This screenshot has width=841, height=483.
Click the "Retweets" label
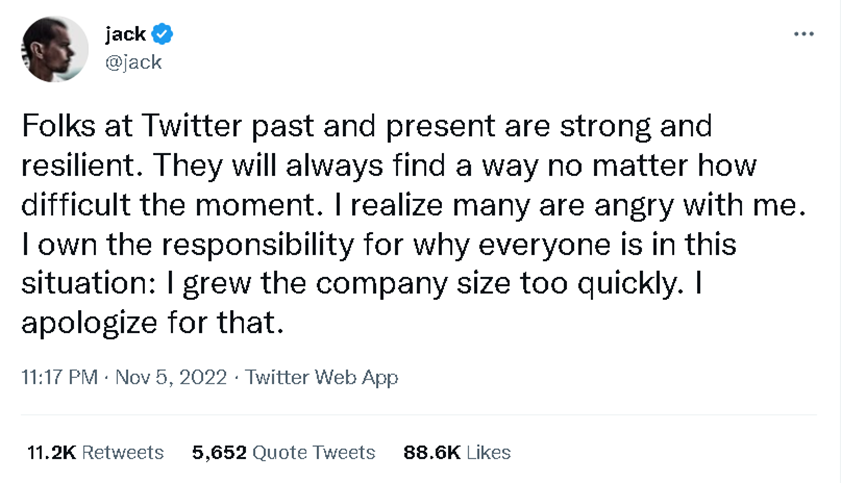tap(122, 452)
